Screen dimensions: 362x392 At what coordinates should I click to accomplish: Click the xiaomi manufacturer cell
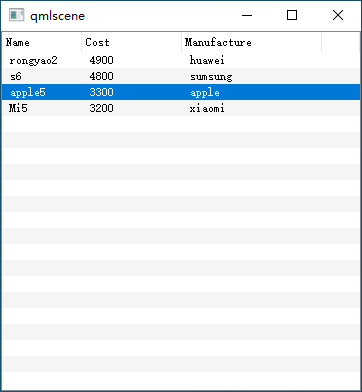point(207,108)
